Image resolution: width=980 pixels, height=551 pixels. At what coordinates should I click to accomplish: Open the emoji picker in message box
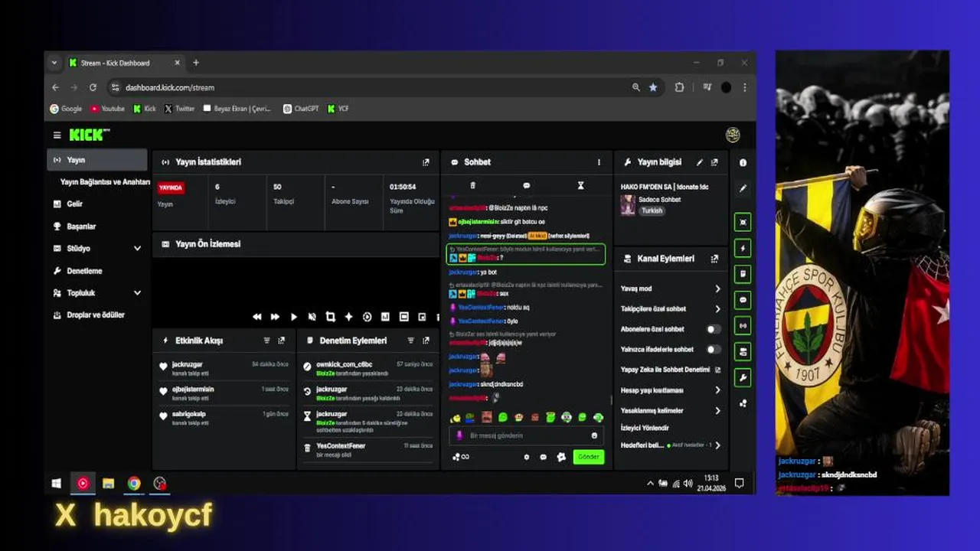594,435
